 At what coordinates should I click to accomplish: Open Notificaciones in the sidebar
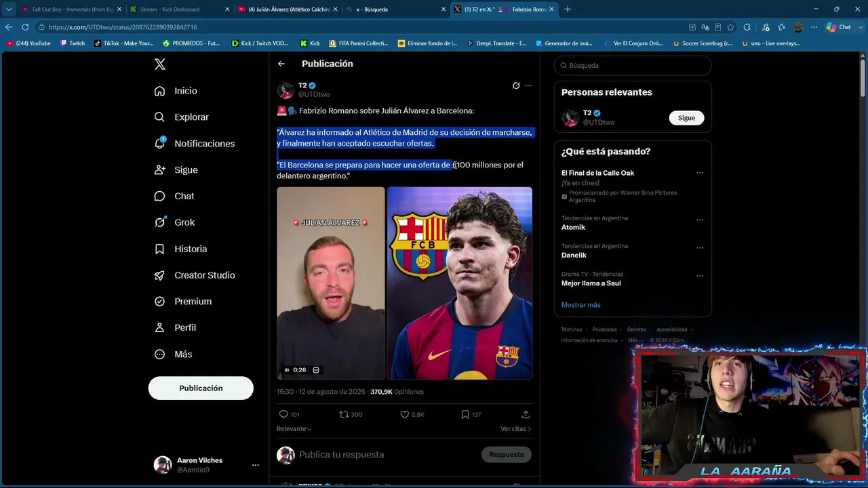tap(194, 144)
